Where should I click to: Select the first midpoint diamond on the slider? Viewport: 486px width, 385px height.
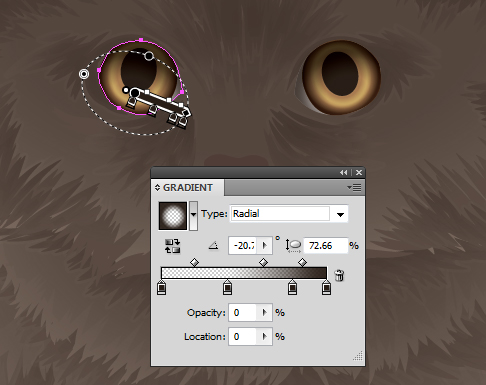pyautogui.click(x=194, y=262)
